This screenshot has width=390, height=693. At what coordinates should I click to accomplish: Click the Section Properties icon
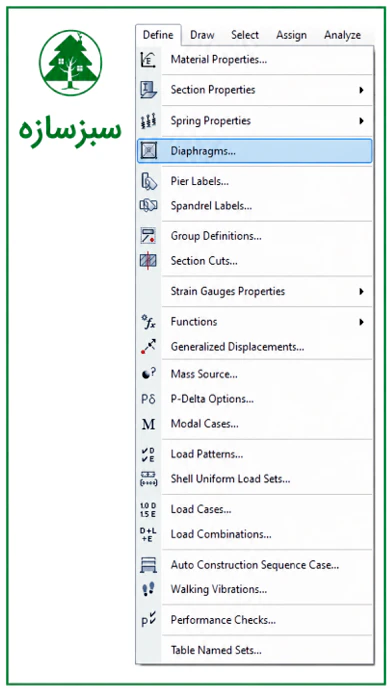(x=148, y=90)
